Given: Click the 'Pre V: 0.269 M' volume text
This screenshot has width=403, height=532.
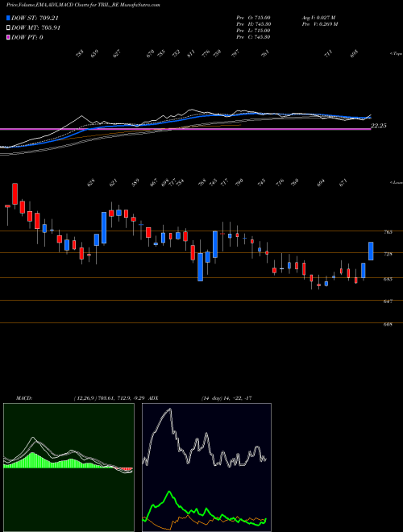Looking at the screenshot, I should point(319,24).
